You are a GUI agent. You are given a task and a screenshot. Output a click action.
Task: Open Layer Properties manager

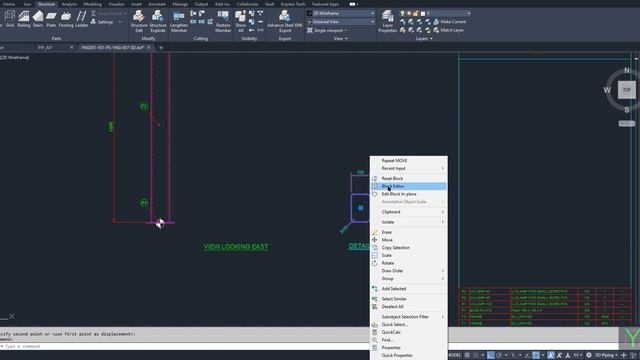[387, 22]
